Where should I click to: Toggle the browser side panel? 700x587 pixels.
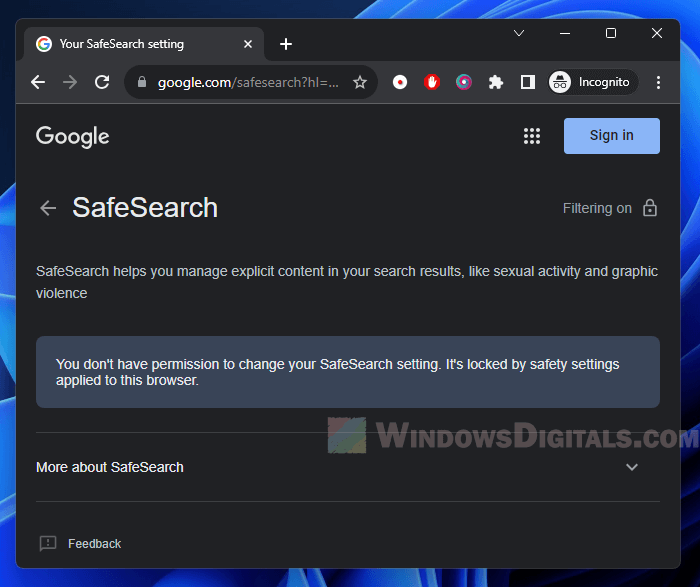click(528, 82)
